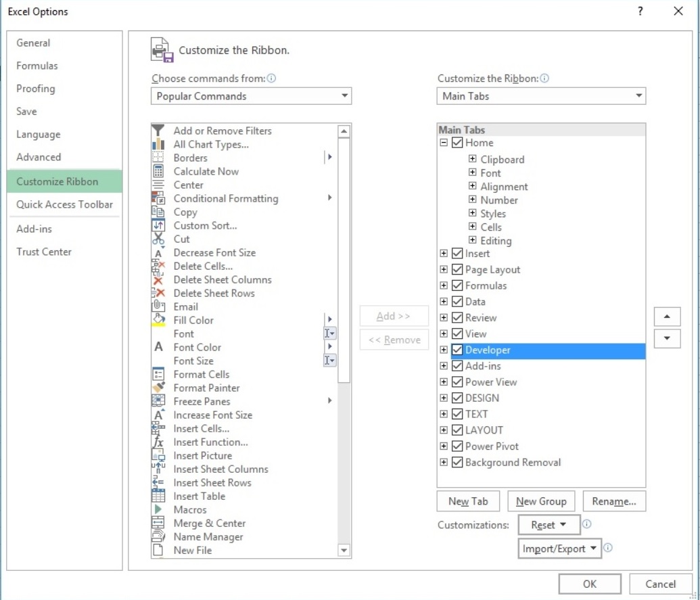700x600 pixels.
Task: Click the Rename... button
Action: coord(614,501)
